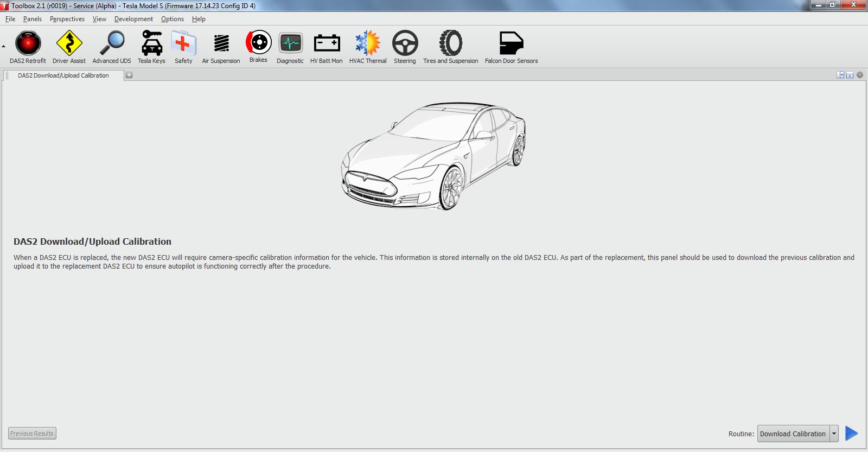Click the Download Calibration routine box
The height and width of the screenshot is (452, 868).
pos(793,434)
